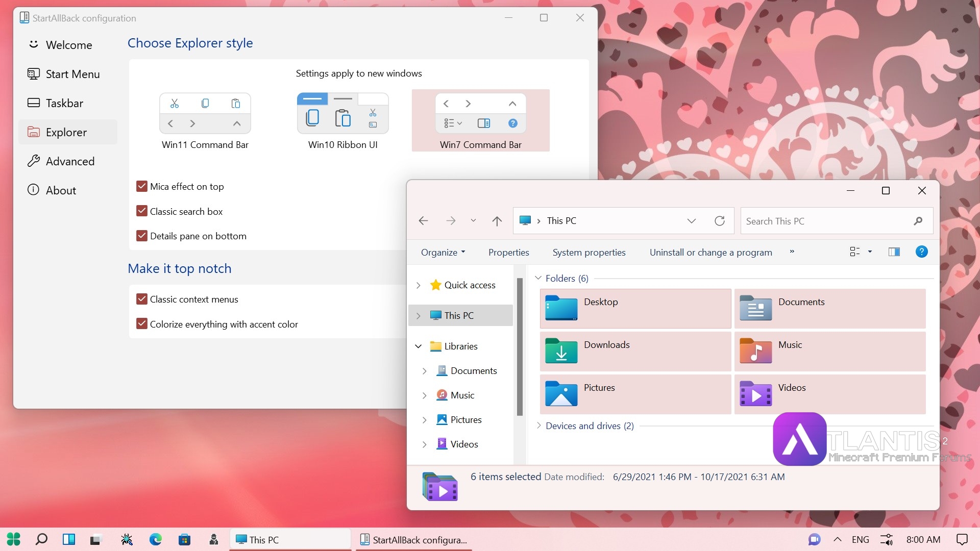Collapse the Folders (6) group

538,278
